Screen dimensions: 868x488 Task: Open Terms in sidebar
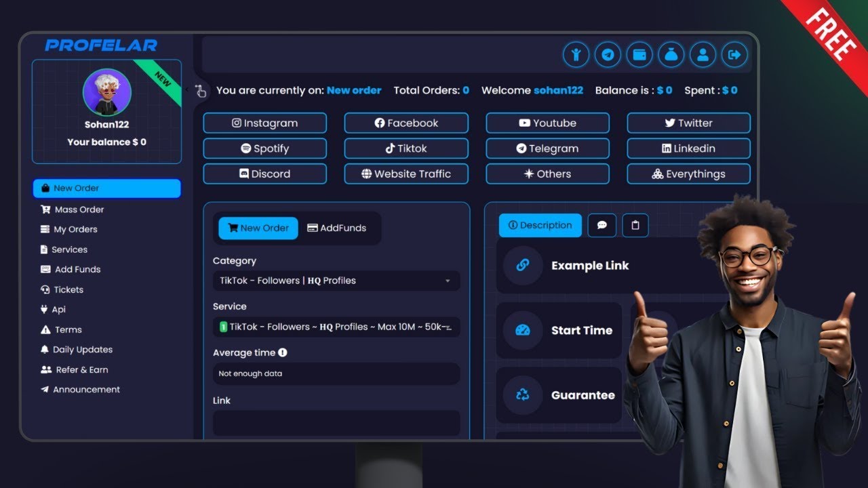pos(61,329)
